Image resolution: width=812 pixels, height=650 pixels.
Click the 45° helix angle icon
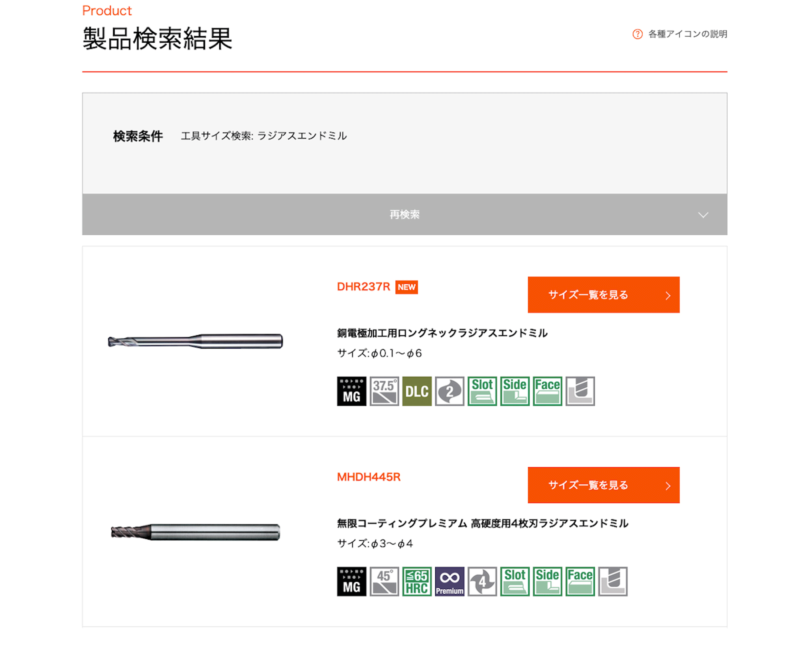pyautogui.click(x=384, y=581)
